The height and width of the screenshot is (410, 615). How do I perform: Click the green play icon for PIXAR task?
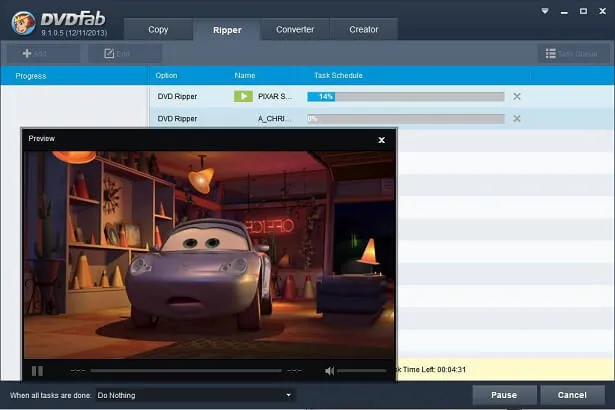click(x=243, y=96)
